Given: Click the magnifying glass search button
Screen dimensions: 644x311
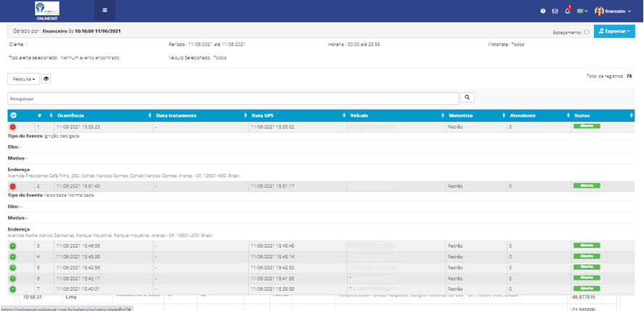Looking at the screenshot, I should pyautogui.click(x=468, y=97).
